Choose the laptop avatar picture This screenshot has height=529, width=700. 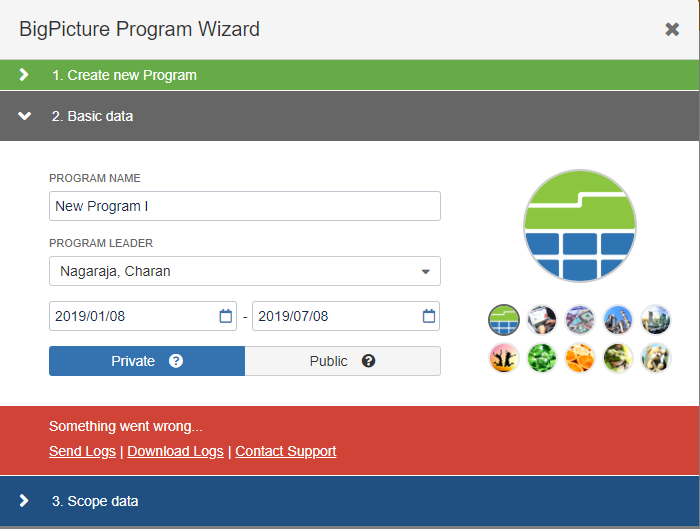pos(542,320)
